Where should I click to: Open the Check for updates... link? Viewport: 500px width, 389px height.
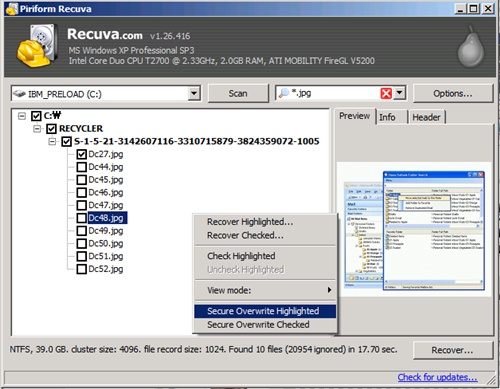point(437,377)
